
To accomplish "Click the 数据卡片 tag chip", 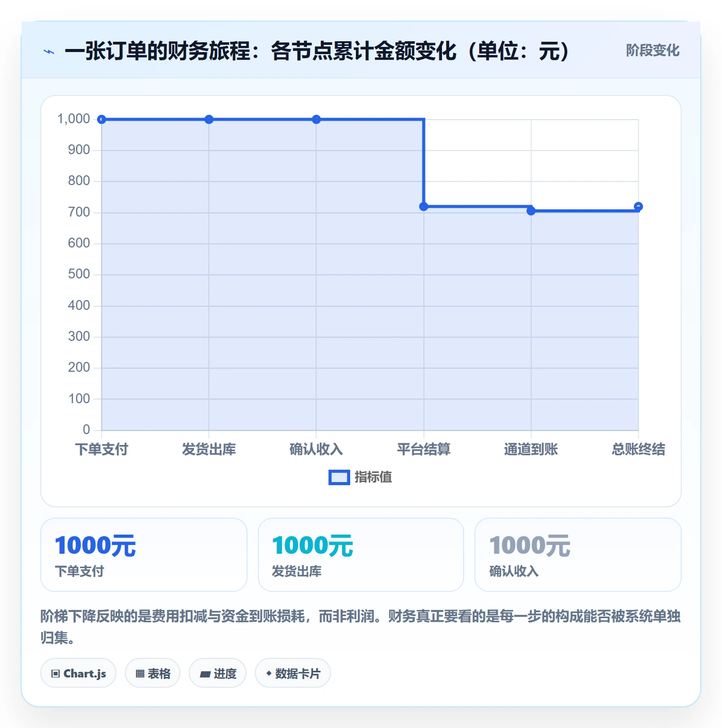I will coord(293,673).
